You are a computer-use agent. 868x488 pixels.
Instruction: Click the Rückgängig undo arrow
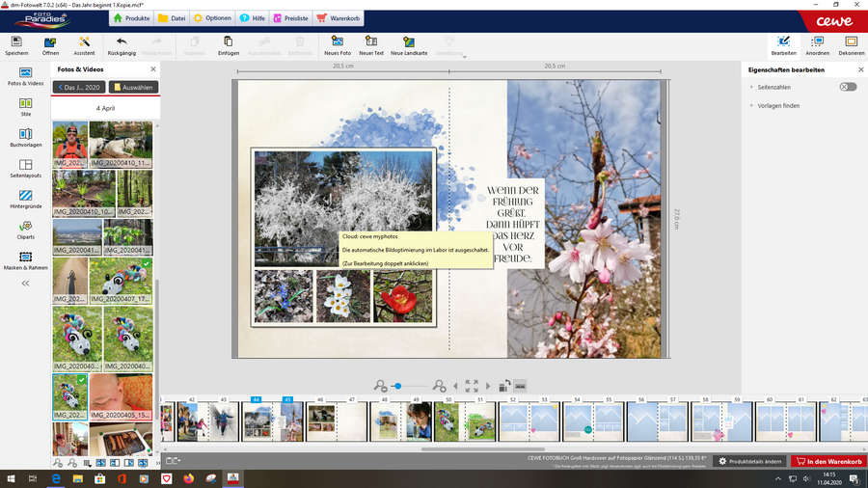[x=122, y=42]
